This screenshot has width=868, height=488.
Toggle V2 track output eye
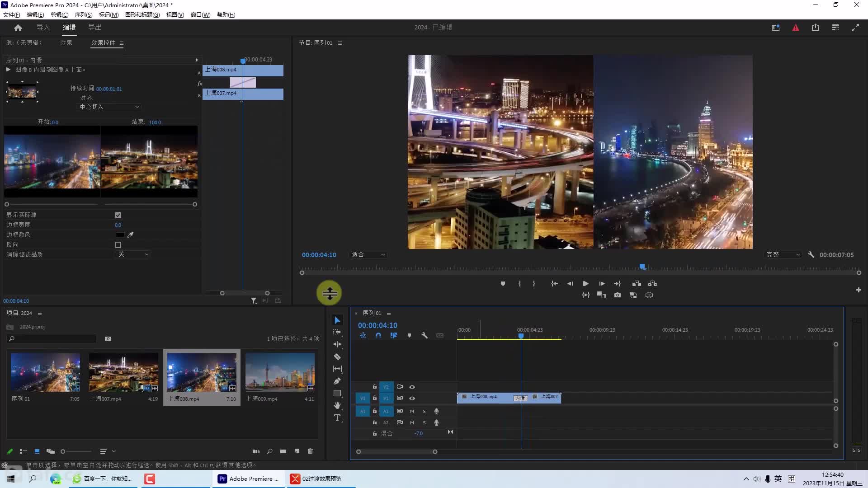click(412, 387)
